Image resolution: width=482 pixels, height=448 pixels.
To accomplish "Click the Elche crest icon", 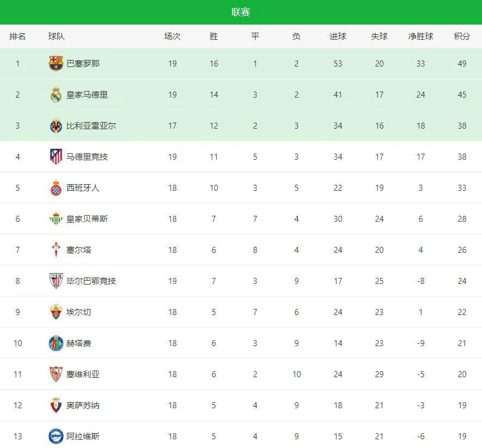I will [x=56, y=312].
